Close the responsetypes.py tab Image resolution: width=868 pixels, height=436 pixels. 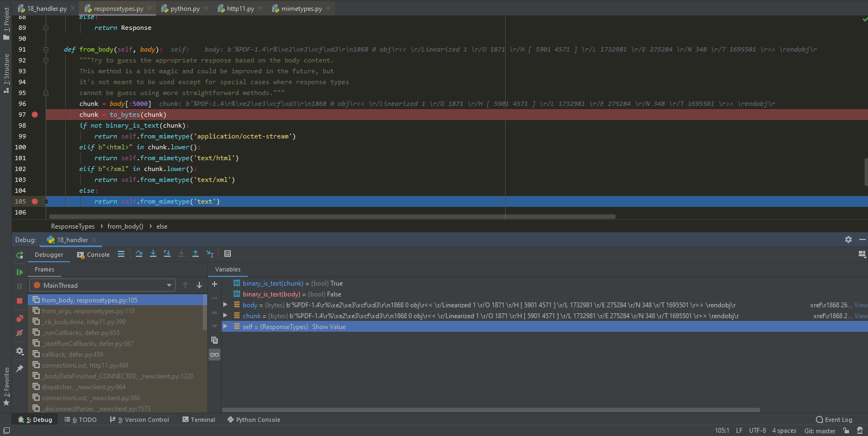point(149,9)
